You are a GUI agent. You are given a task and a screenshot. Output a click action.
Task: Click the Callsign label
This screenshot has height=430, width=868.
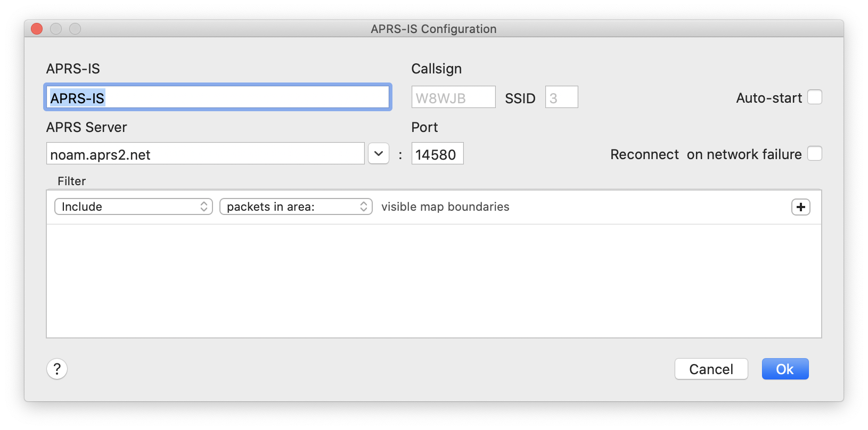[437, 69]
